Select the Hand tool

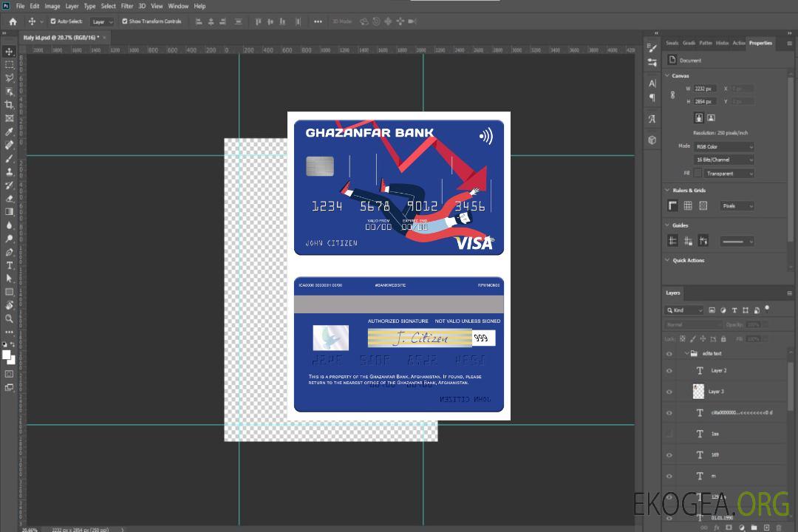tap(9, 305)
